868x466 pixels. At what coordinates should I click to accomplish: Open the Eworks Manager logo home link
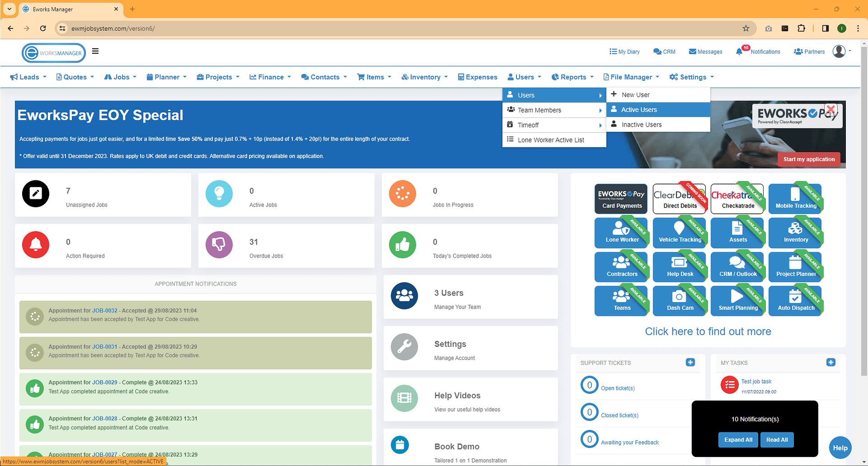[x=54, y=53]
